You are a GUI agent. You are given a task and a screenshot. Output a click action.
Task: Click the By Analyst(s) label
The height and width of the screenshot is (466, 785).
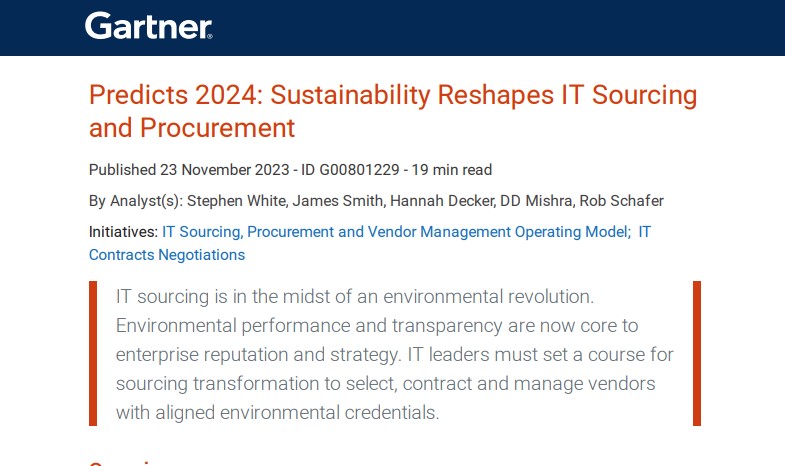pos(136,200)
